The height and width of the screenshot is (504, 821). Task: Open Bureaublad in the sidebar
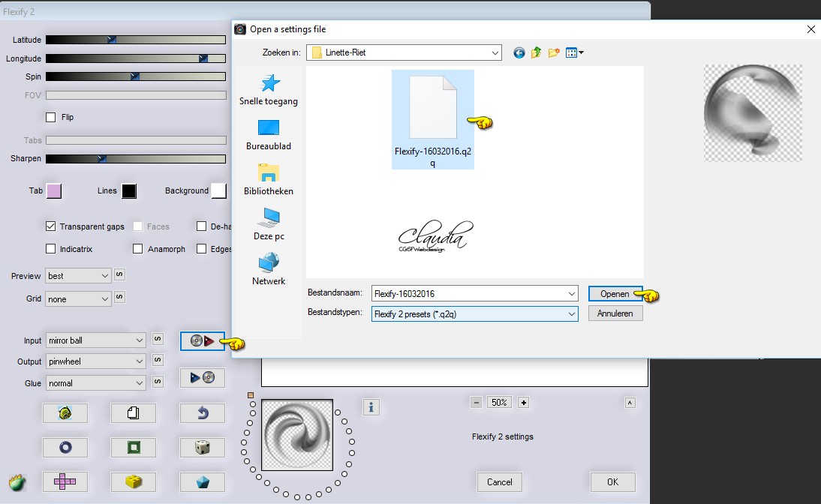269,135
